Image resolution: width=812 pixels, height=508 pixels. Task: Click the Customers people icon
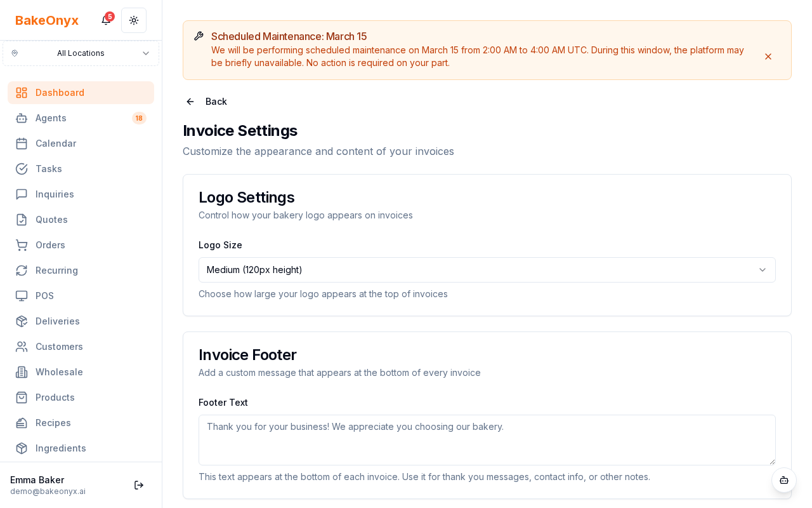point(22,347)
